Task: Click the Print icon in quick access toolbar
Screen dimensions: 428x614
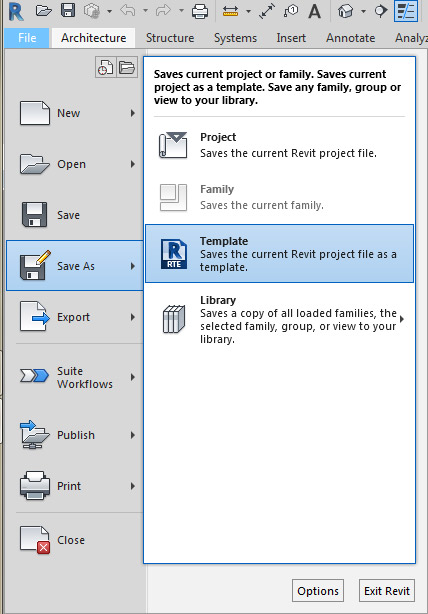Action: pos(200,11)
